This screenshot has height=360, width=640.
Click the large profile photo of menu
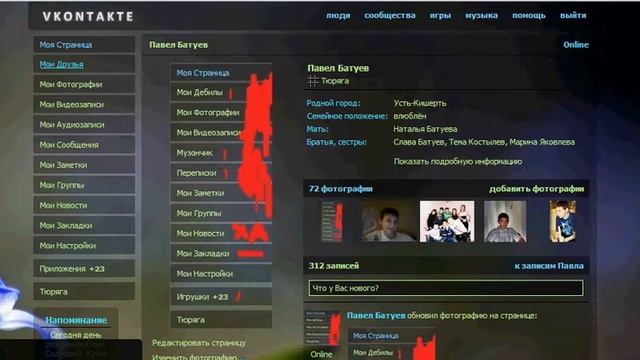pyautogui.click(x=221, y=196)
